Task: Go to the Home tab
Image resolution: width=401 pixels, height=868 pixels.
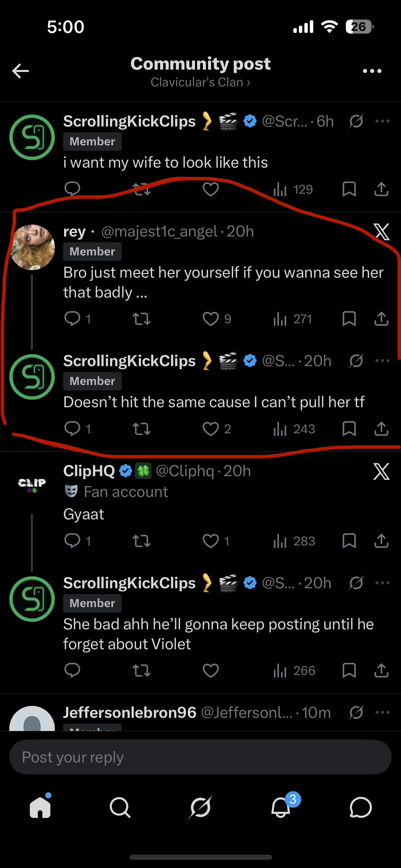Action: 40,807
